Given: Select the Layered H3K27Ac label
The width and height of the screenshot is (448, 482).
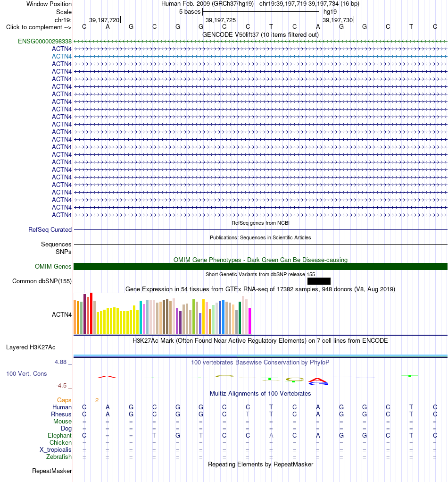Looking at the screenshot, I should [31, 347].
